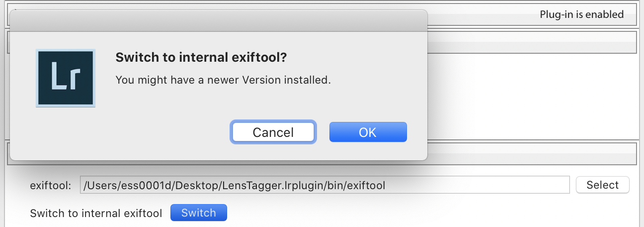Click the blue Switch button
The width and height of the screenshot is (644, 227).
pos(199,213)
